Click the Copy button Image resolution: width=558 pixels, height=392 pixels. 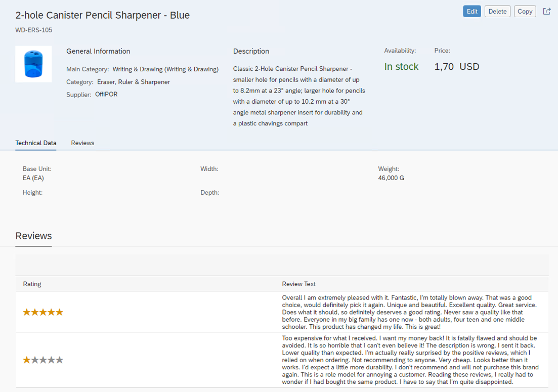pyautogui.click(x=525, y=12)
